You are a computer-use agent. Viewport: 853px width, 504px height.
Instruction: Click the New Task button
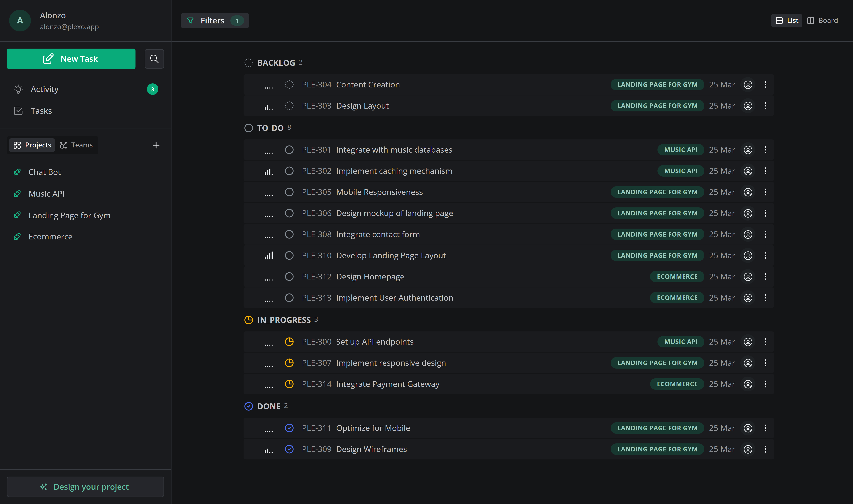[x=71, y=59]
